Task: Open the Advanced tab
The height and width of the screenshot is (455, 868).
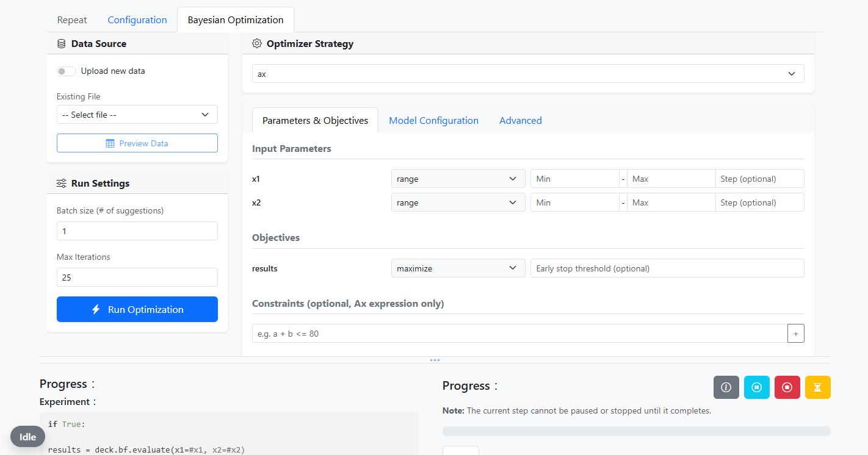Action: click(521, 121)
